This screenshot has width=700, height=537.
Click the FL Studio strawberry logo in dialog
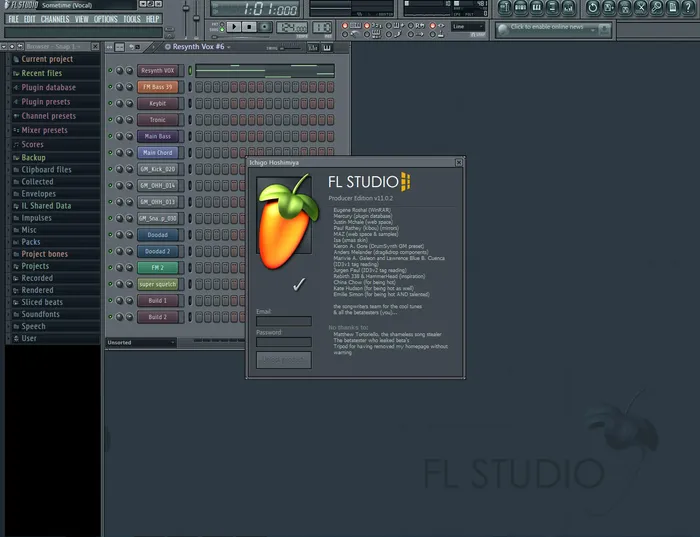point(288,222)
